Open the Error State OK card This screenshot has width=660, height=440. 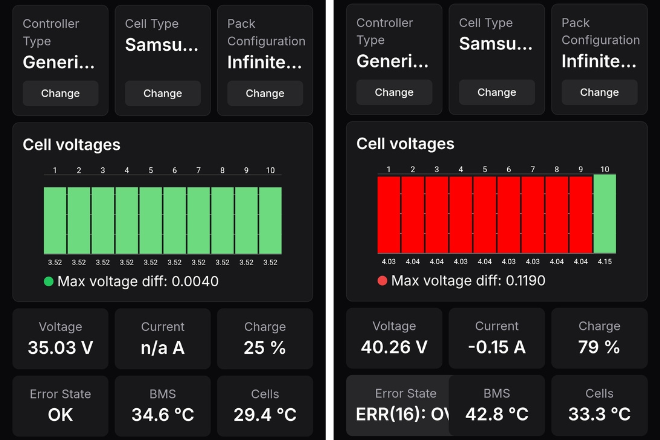pos(60,406)
